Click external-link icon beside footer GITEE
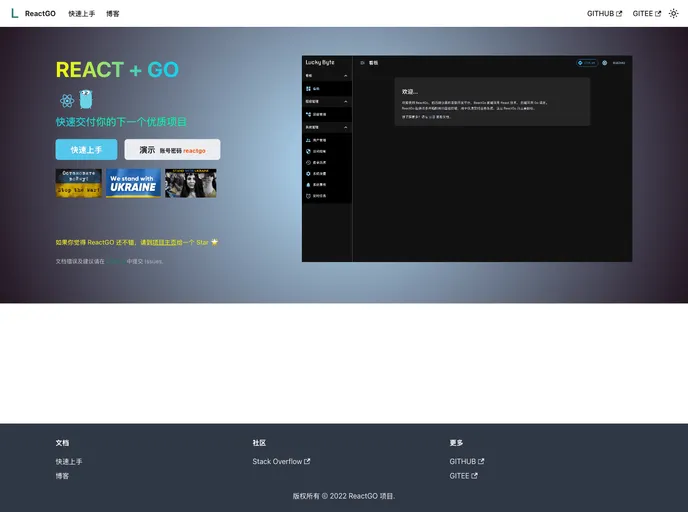 tap(474, 475)
